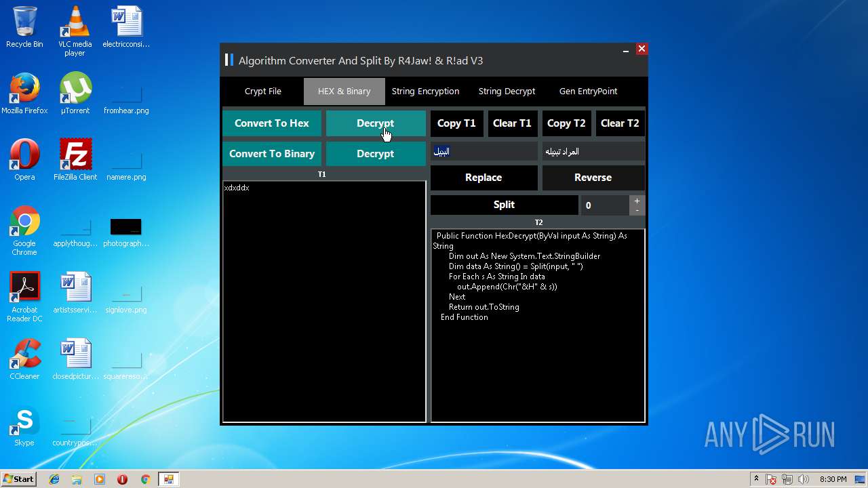The image size is (868, 488).
Task: Switch to the HEX & Binary tab
Action: coord(344,91)
